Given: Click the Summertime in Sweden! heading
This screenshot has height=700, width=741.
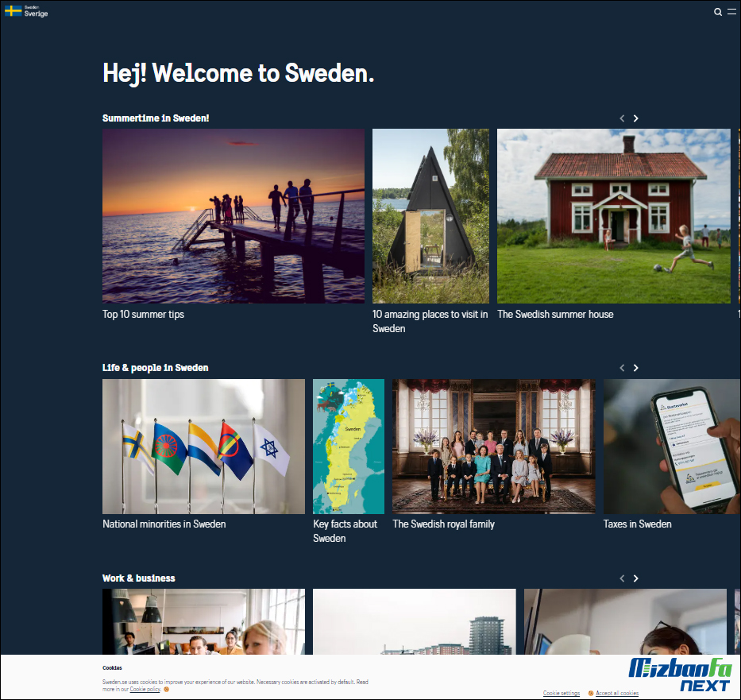Looking at the screenshot, I should click(x=156, y=118).
